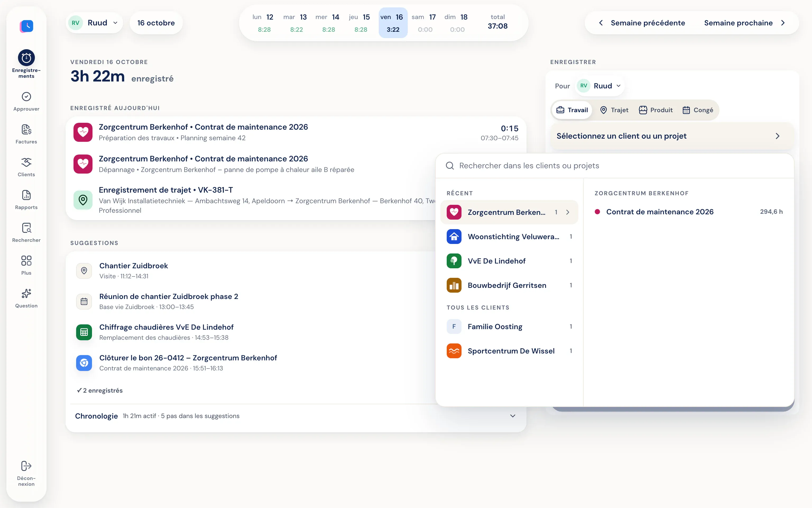Click Chantier Zuidbroek location pin icon
The image size is (812, 508).
[84, 270]
